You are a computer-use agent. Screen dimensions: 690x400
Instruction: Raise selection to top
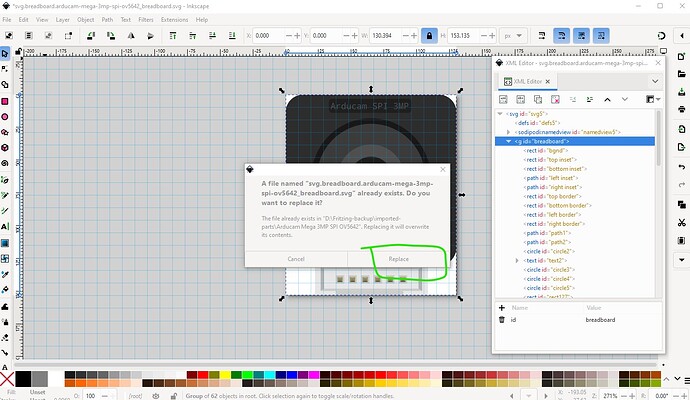coord(173,36)
